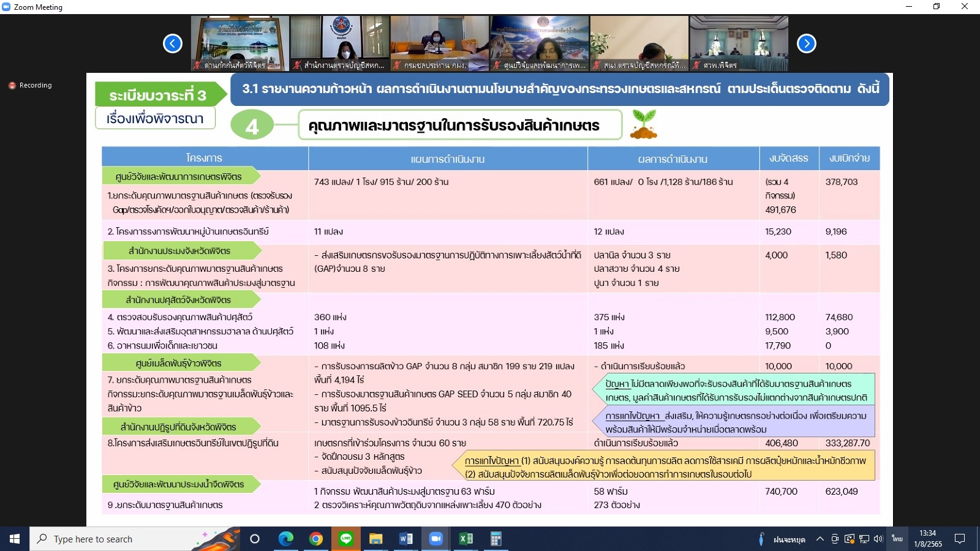This screenshot has height=551, width=980.
Task: Select the กรมชลประทาน กผง. participant video
Action: [440, 43]
